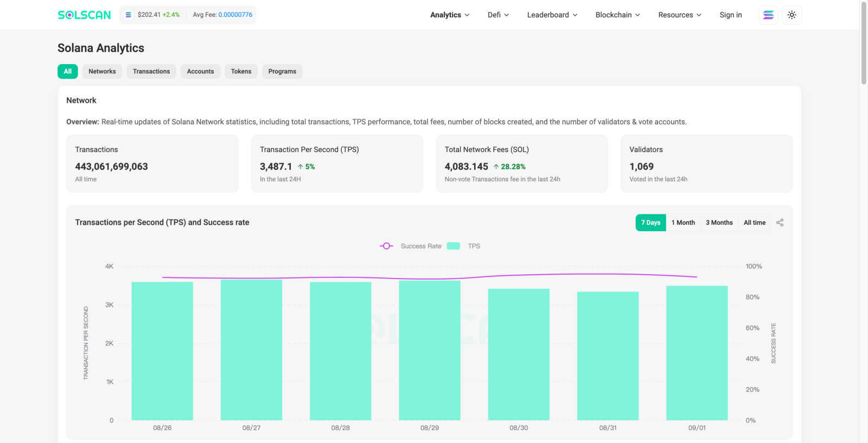Click the TPS value 3,487.1
Image resolution: width=868 pixels, height=443 pixels.
[x=276, y=167]
